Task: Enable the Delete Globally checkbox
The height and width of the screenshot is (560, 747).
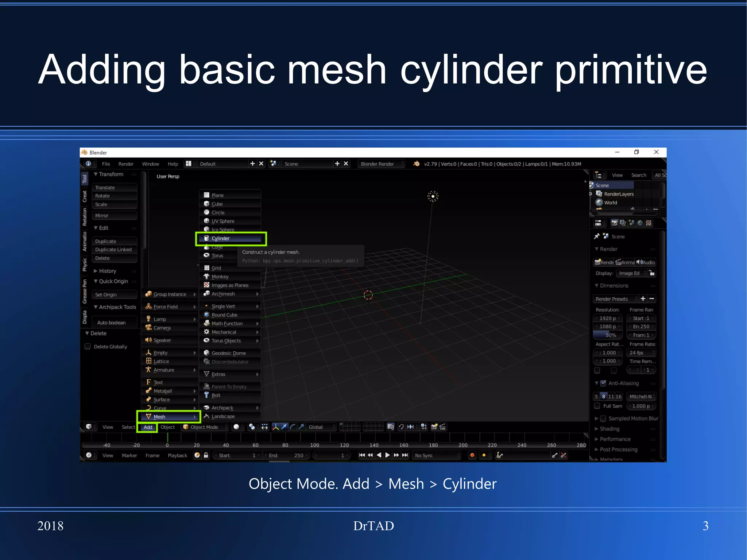Action: [x=88, y=347]
